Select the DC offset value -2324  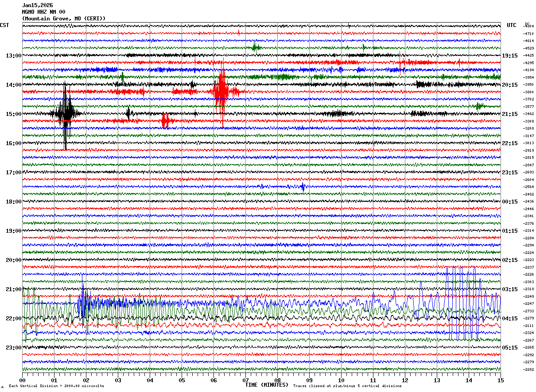529,333
